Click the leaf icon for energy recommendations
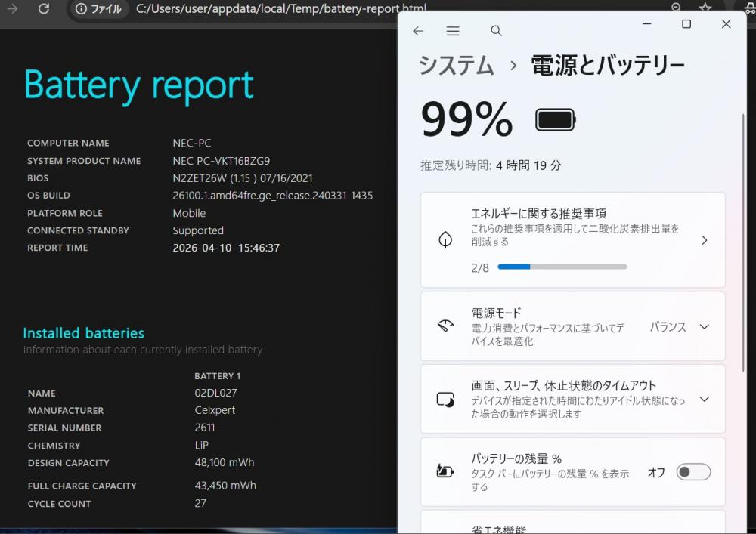 [445, 240]
